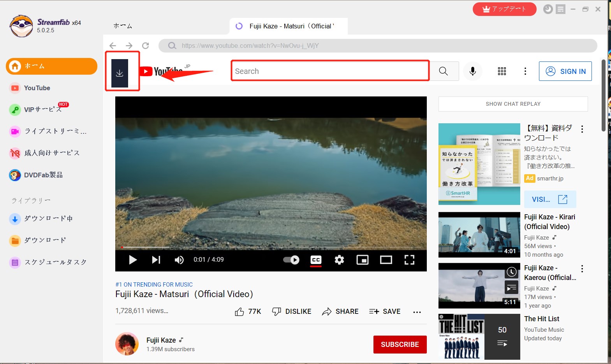611x364 pixels.
Task: Open Fujii Kaze - Kaerou video thumbnail
Action: pyautogui.click(x=479, y=285)
